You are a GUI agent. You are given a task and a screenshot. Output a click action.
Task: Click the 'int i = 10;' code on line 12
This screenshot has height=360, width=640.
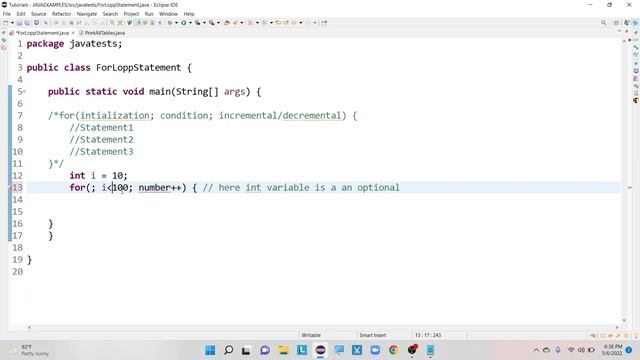click(x=98, y=176)
